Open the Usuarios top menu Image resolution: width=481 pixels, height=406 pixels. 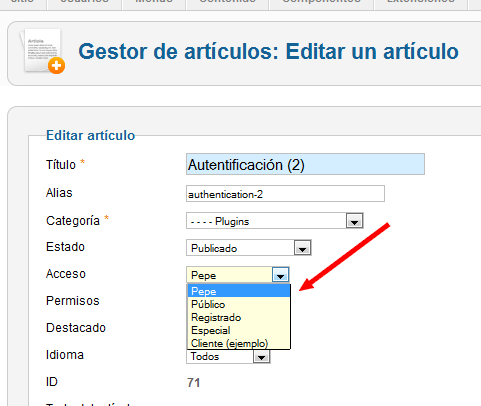(x=85, y=3)
